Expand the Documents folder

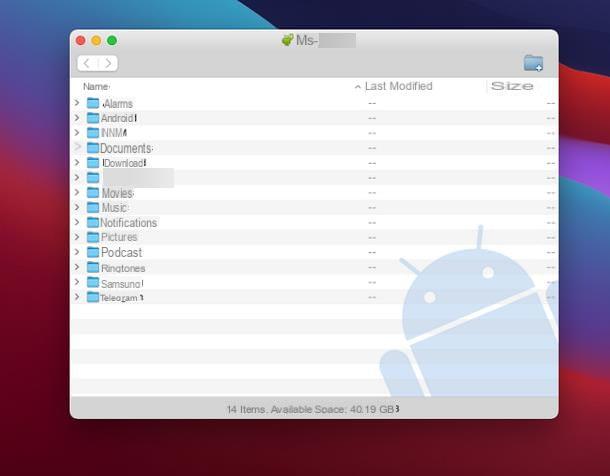[x=77, y=147]
